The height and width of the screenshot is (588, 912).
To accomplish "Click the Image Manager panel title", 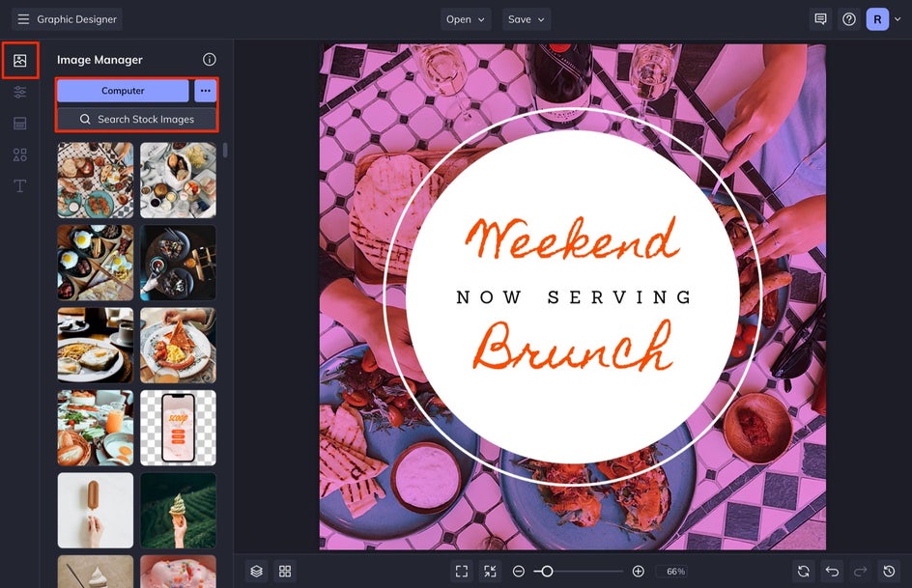I will pos(100,59).
